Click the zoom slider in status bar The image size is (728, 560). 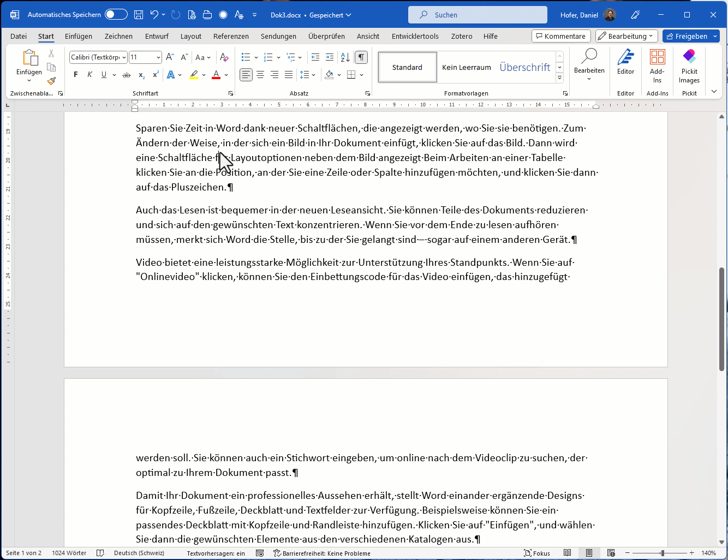tap(662, 553)
